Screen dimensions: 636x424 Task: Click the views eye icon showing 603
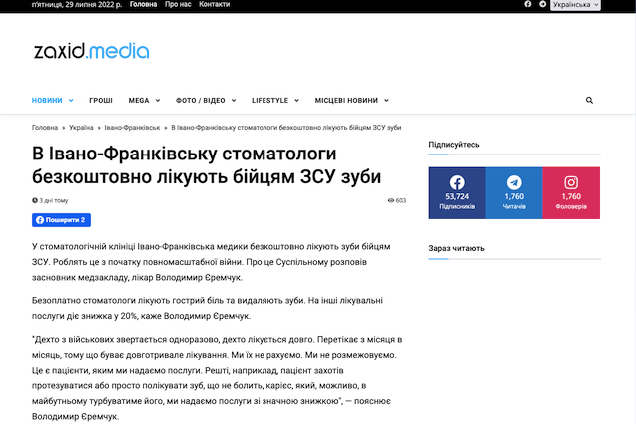(391, 201)
